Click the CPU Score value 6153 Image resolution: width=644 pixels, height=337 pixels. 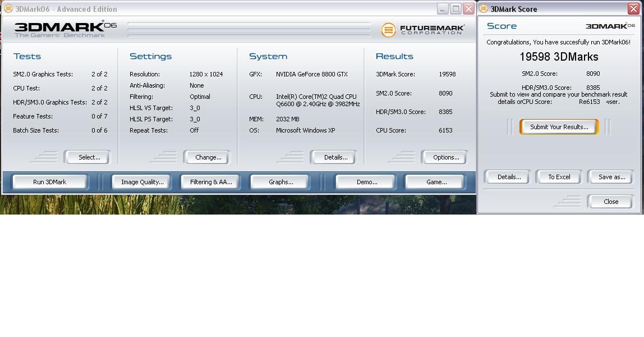tap(445, 130)
